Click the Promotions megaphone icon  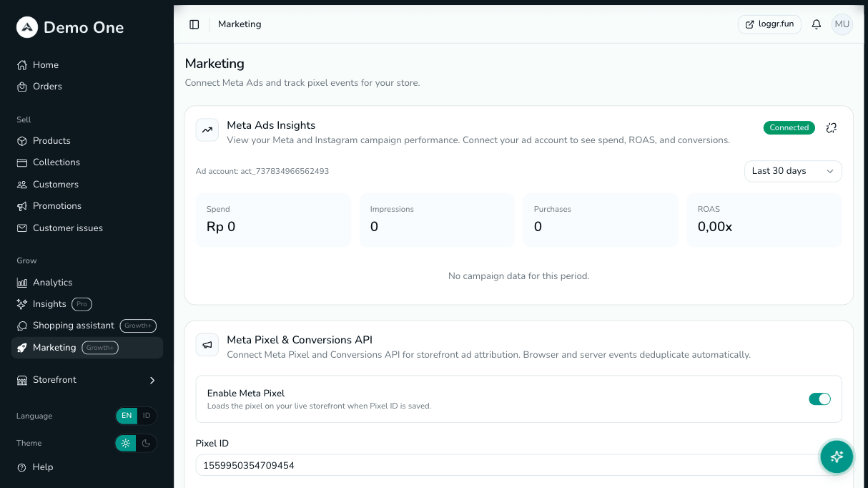point(22,206)
